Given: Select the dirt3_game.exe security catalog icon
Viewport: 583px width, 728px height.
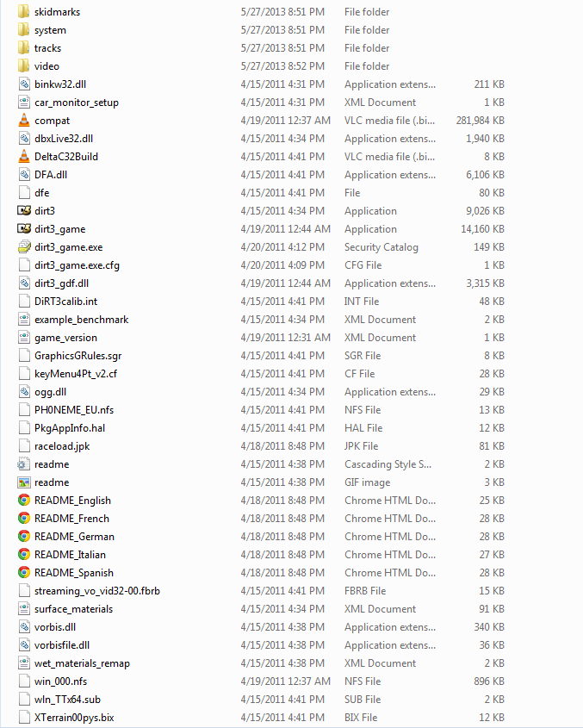Looking at the screenshot, I should 24,247.
